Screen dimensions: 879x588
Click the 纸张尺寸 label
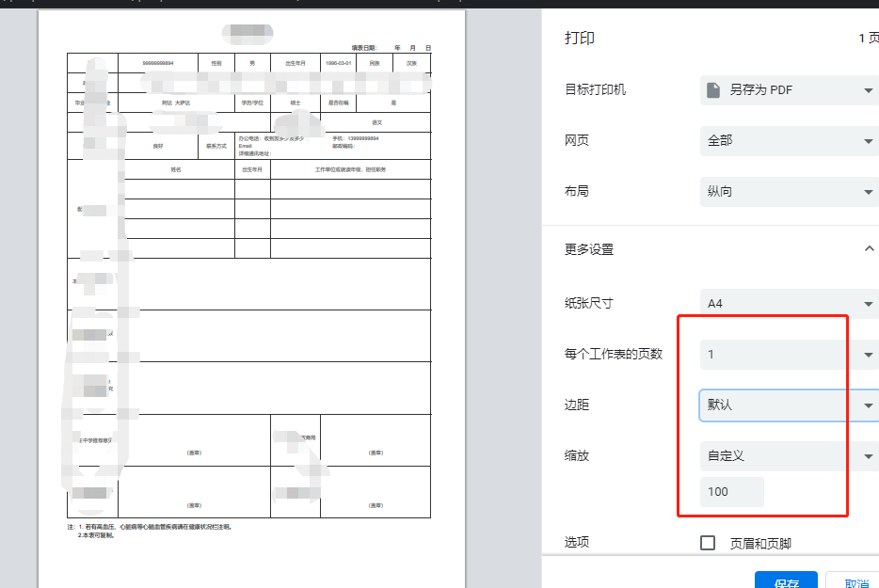(588, 303)
